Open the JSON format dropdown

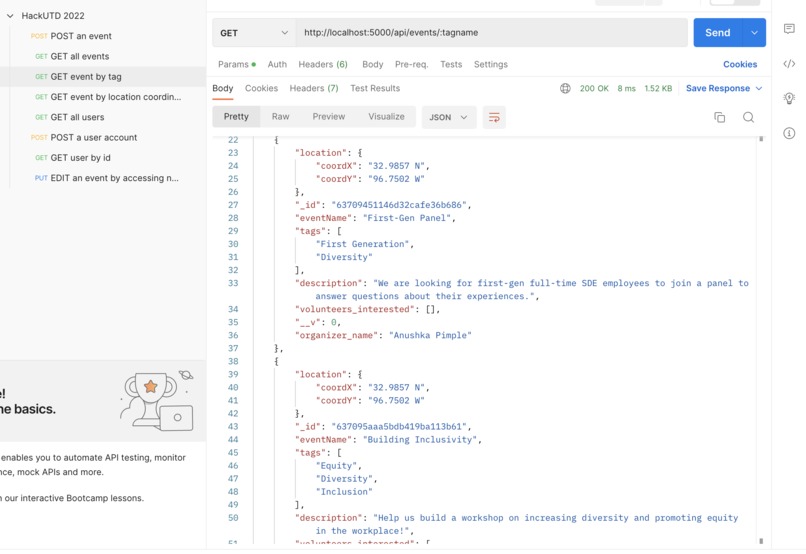click(x=449, y=117)
